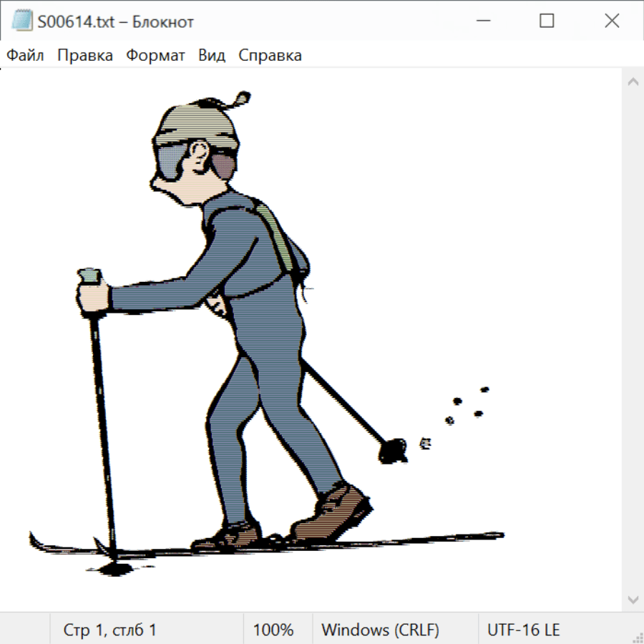The image size is (644, 644).
Task: Click the 'Стр 1, стлб 1' status field
Action: click(109, 630)
